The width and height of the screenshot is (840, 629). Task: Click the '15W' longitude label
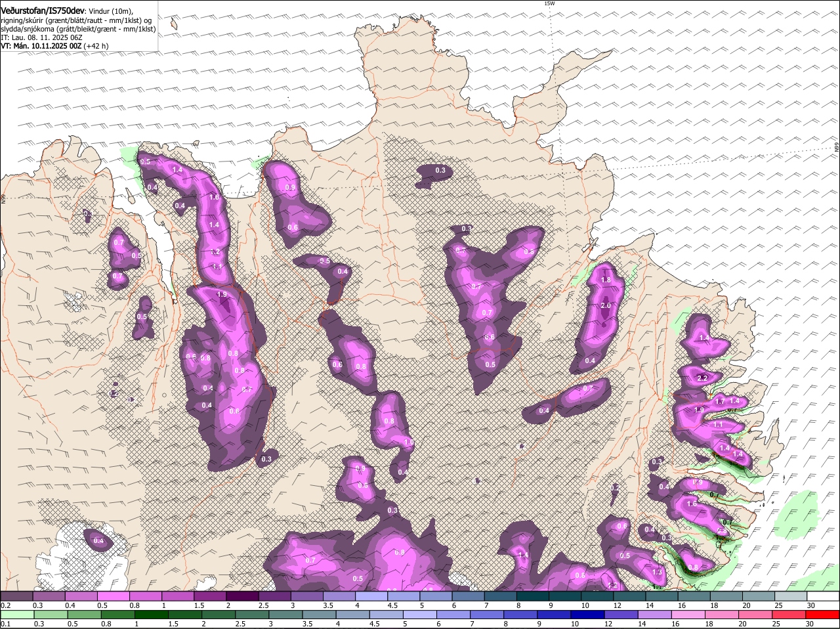(549, 3)
